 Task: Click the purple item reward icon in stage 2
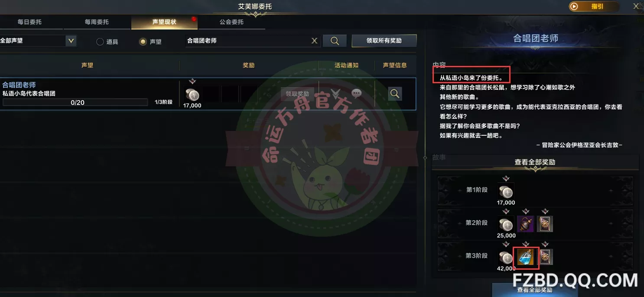526,224
